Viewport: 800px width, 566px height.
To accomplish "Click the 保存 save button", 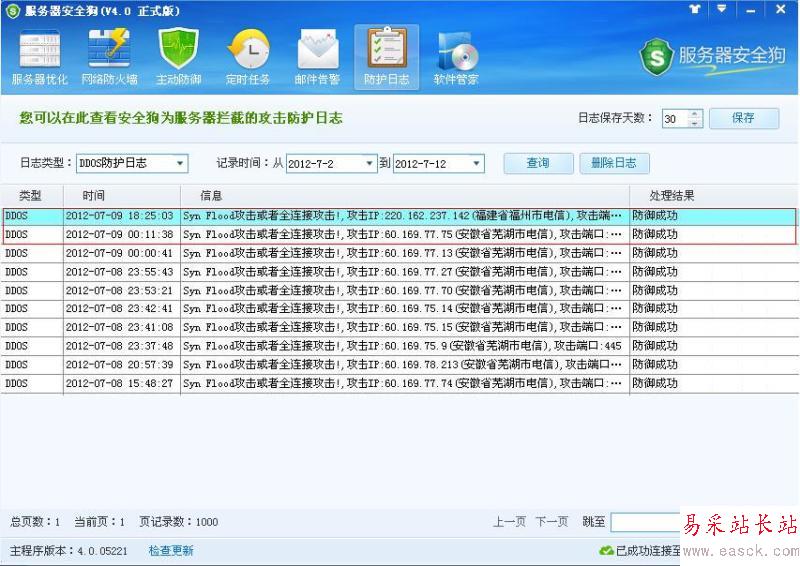I will click(x=744, y=118).
